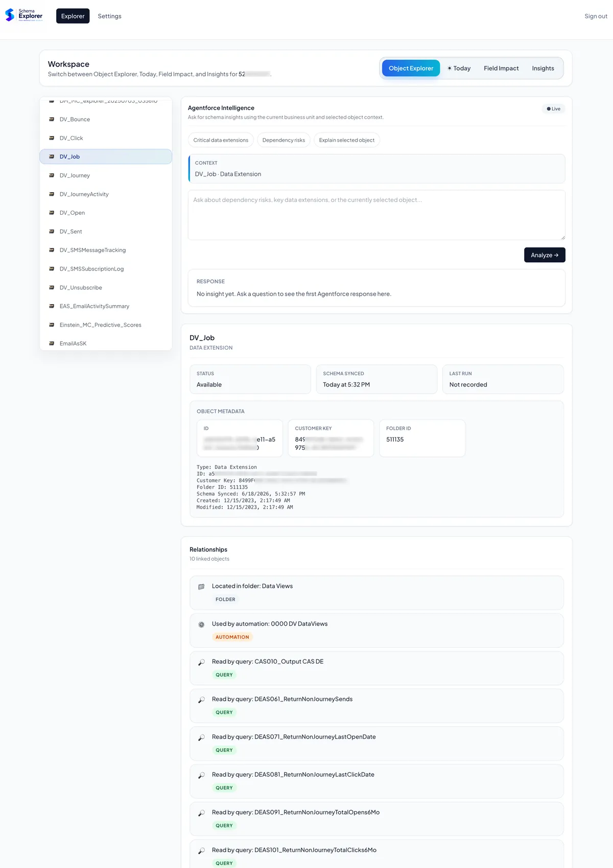Image resolution: width=613 pixels, height=868 pixels.
Task: Click magnifier icon for DEAS071_ReturnNonJourneyLastOpenDate
Action: tap(201, 738)
